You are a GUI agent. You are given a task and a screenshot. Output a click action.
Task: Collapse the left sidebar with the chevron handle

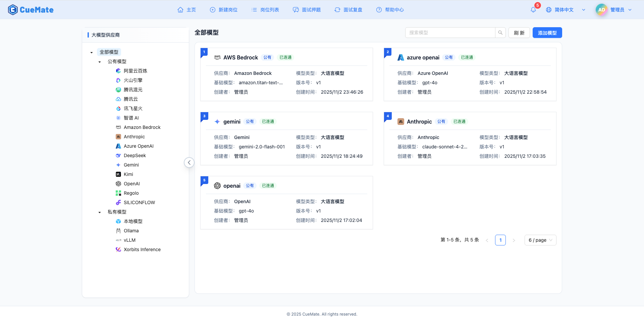[189, 162]
